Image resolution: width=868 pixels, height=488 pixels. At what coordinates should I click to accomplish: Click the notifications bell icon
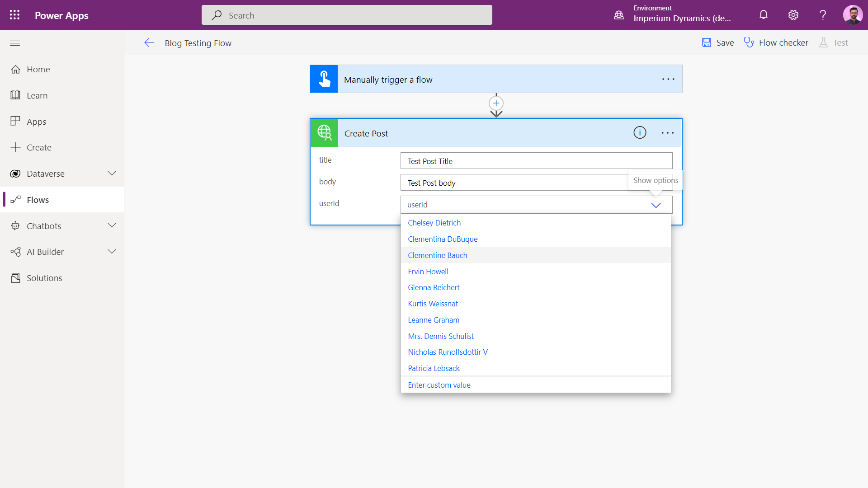pyautogui.click(x=763, y=15)
